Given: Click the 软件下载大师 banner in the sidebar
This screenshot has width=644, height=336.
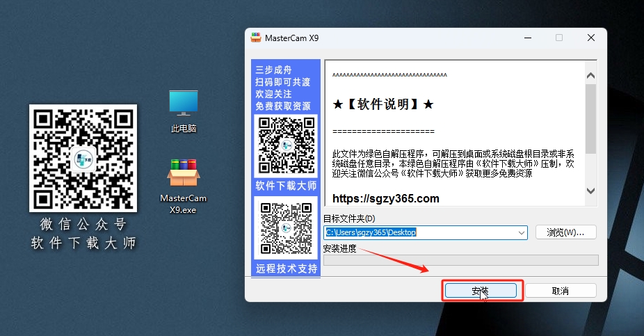Looking at the screenshot, I should click(286, 186).
